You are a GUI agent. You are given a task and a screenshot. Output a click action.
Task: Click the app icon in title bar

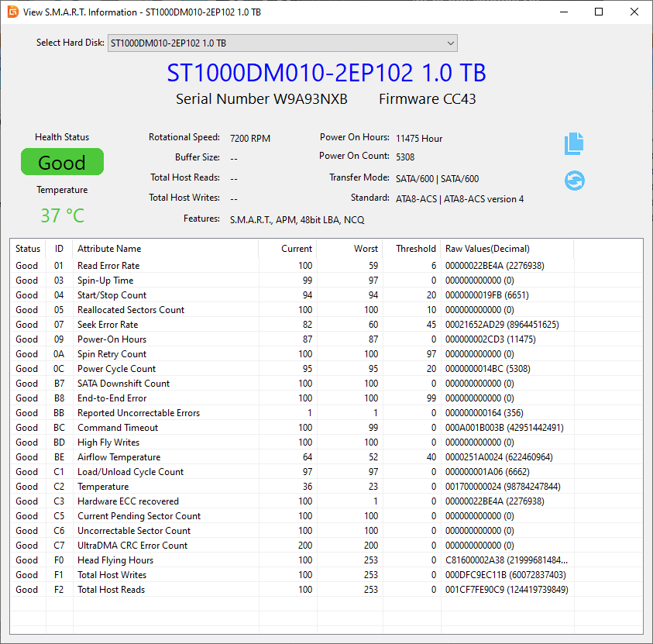(x=13, y=12)
